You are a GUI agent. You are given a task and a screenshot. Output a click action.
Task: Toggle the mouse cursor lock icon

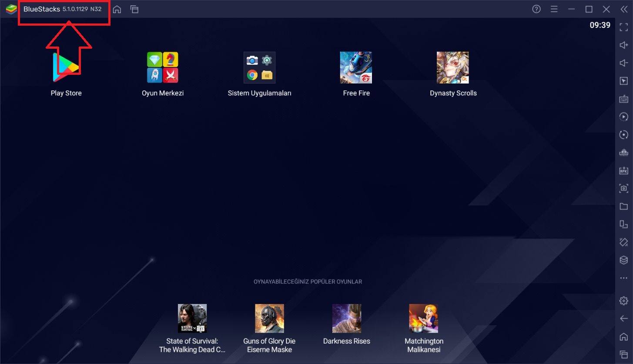624,81
